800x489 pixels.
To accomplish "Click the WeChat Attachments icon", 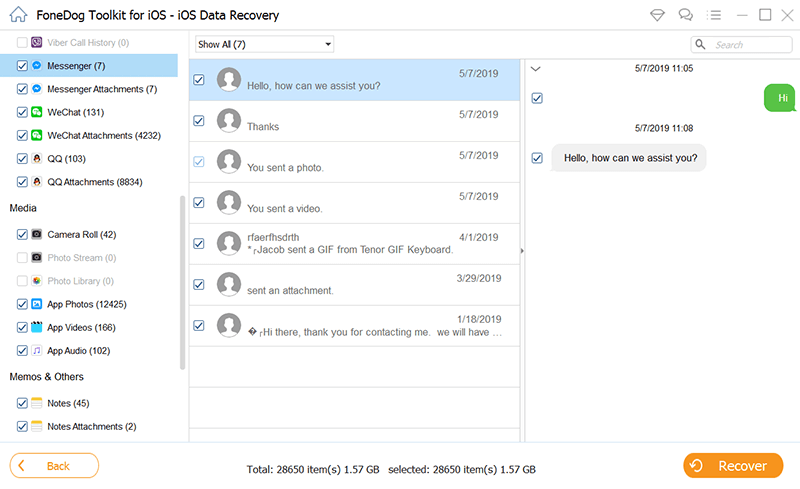I will click(37, 135).
